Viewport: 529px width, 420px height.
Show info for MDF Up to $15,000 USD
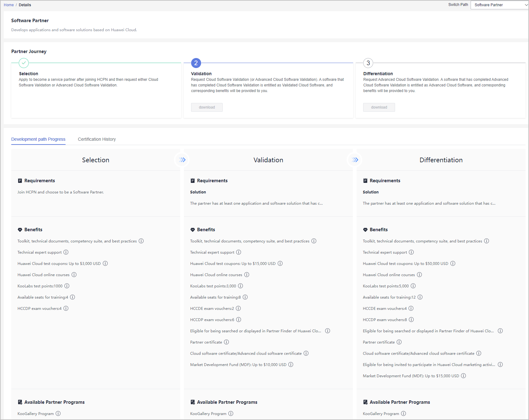463,376
